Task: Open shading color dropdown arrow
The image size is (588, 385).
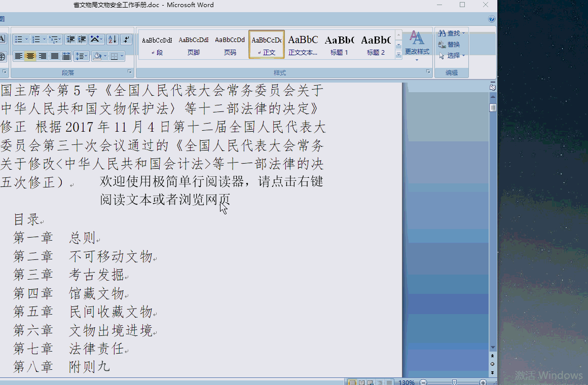Action: pos(105,56)
